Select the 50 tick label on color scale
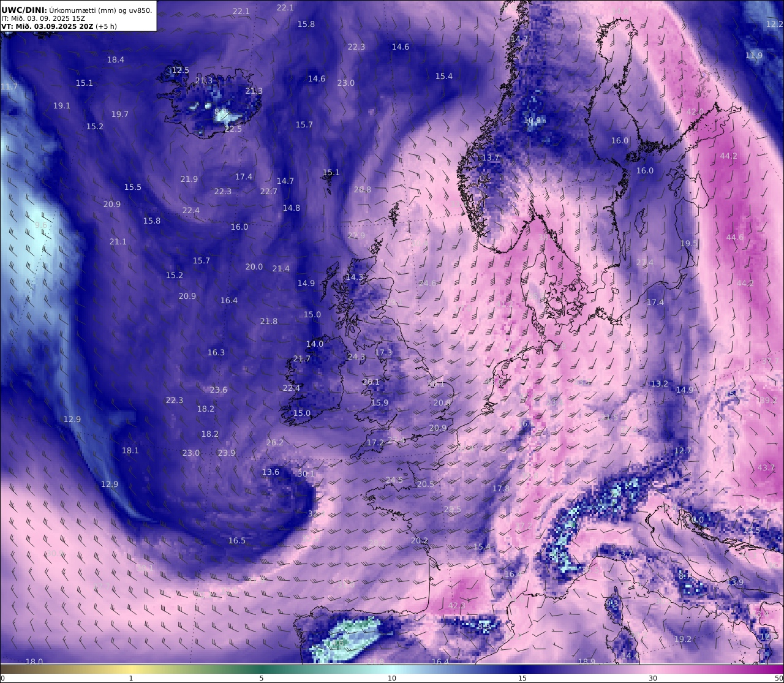The height and width of the screenshot is (683, 784). pos(778,678)
